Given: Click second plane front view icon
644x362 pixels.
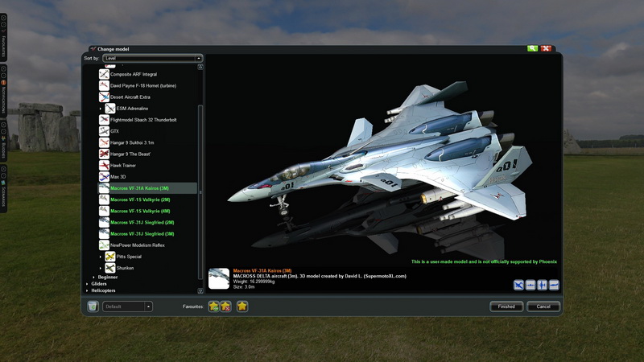Looking at the screenshot, I should [x=530, y=285].
